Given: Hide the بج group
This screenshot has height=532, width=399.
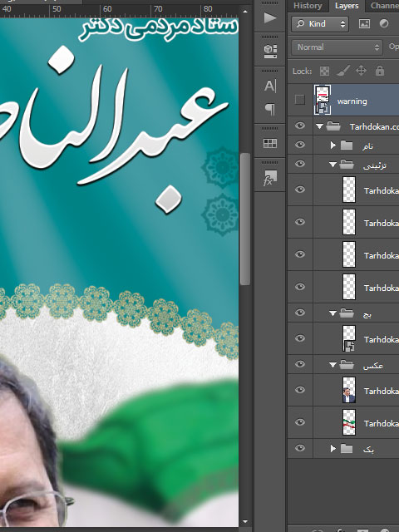Looking at the screenshot, I should (x=299, y=313).
